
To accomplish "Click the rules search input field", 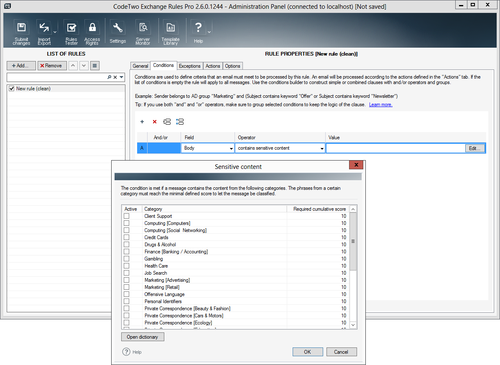I will (x=57, y=77).
